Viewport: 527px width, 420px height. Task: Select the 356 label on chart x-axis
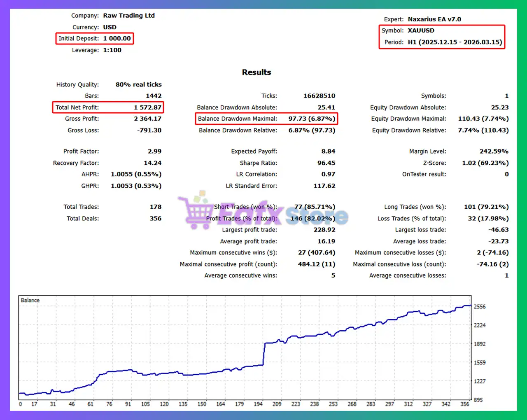pyautogui.click(x=465, y=404)
